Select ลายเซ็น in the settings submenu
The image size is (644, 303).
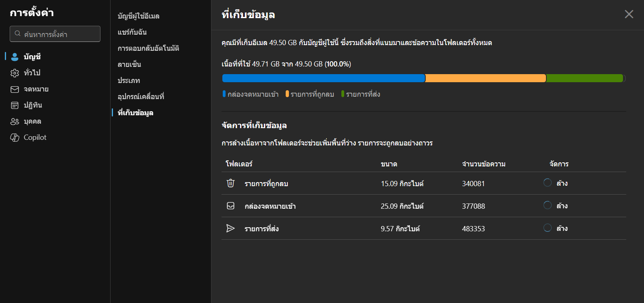pyautogui.click(x=129, y=64)
